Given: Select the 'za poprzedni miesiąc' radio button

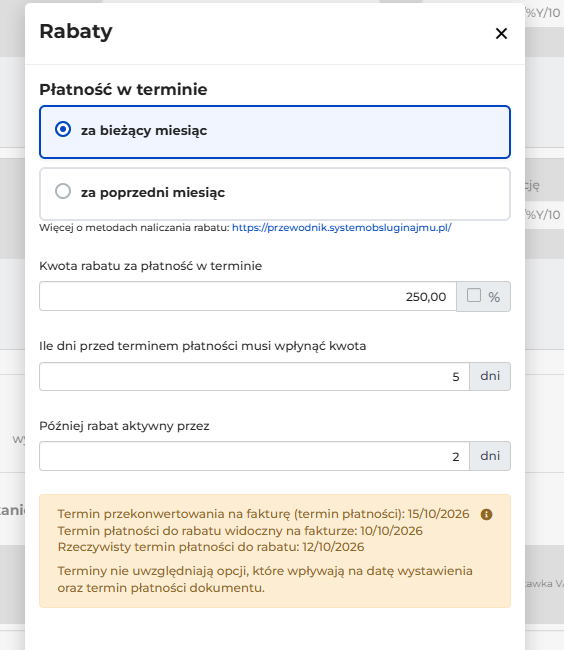Looking at the screenshot, I should pyautogui.click(x=63, y=192).
